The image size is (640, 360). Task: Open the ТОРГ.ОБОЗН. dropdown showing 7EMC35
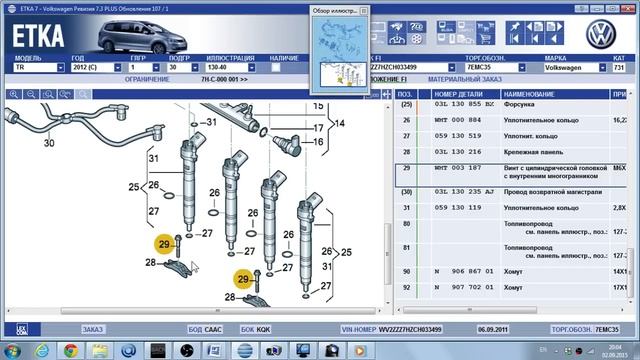522,68
